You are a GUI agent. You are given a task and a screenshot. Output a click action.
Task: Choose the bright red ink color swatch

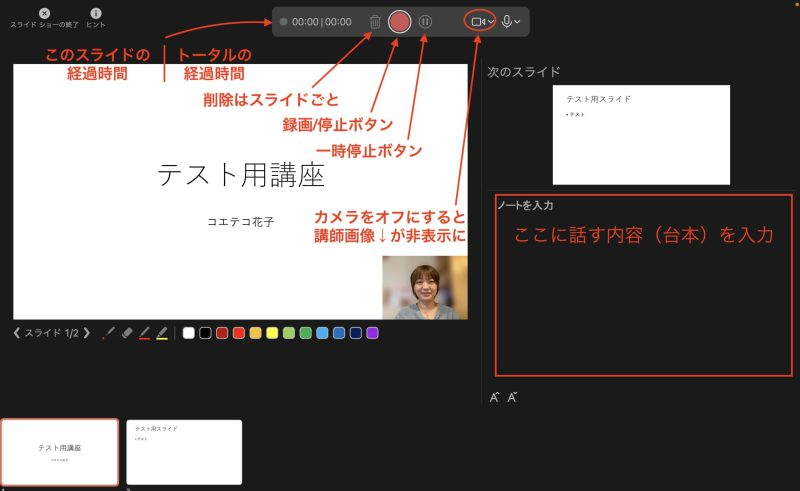[x=239, y=333]
